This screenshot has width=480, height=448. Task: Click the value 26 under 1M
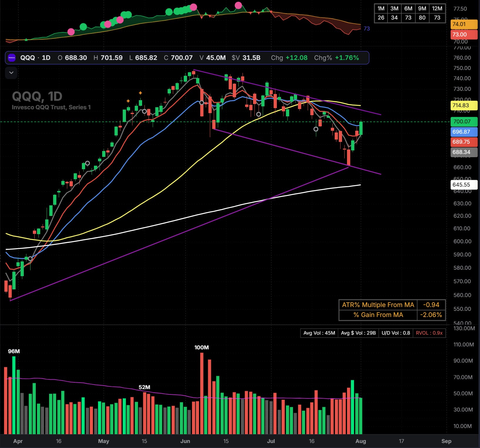[x=381, y=18]
